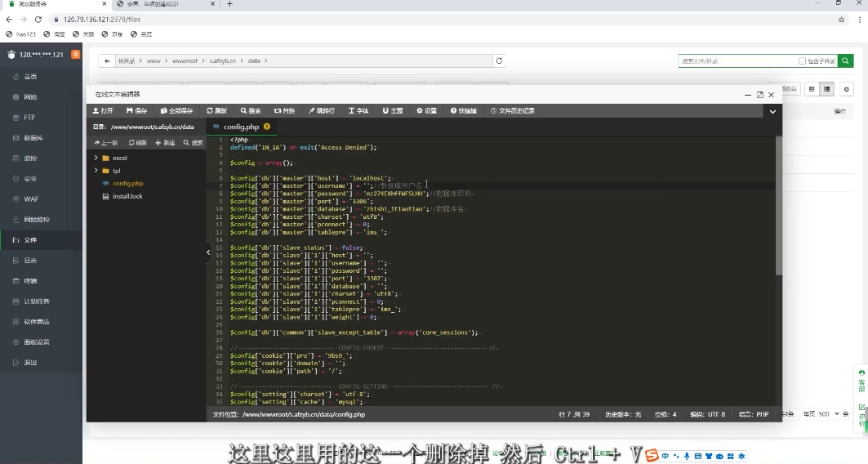
Task: Open 安全 security in panel sidebar
Action: (41, 179)
